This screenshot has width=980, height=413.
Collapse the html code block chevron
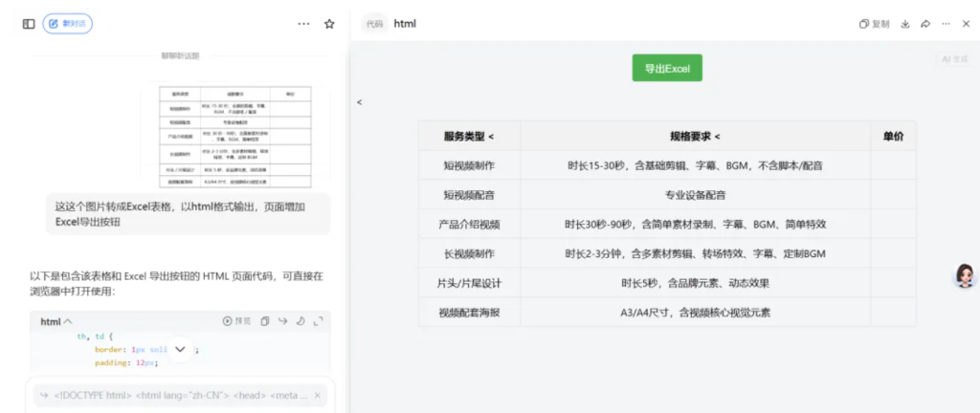(68, 322)
